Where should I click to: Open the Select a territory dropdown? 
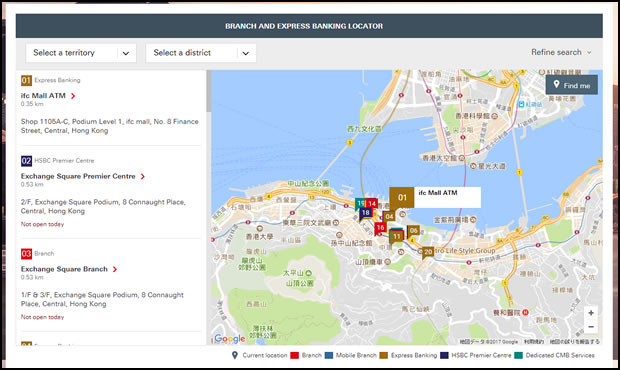pos(81,53)
